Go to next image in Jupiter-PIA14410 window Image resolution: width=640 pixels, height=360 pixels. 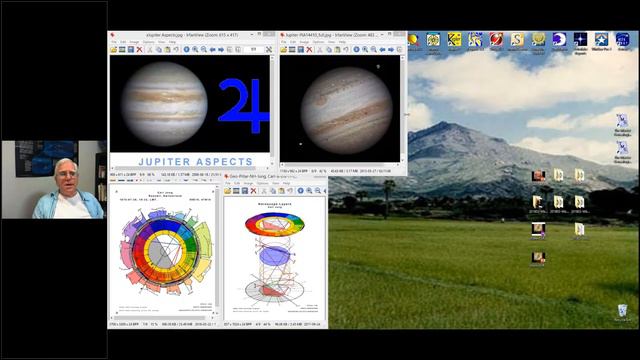pos(391,49)
